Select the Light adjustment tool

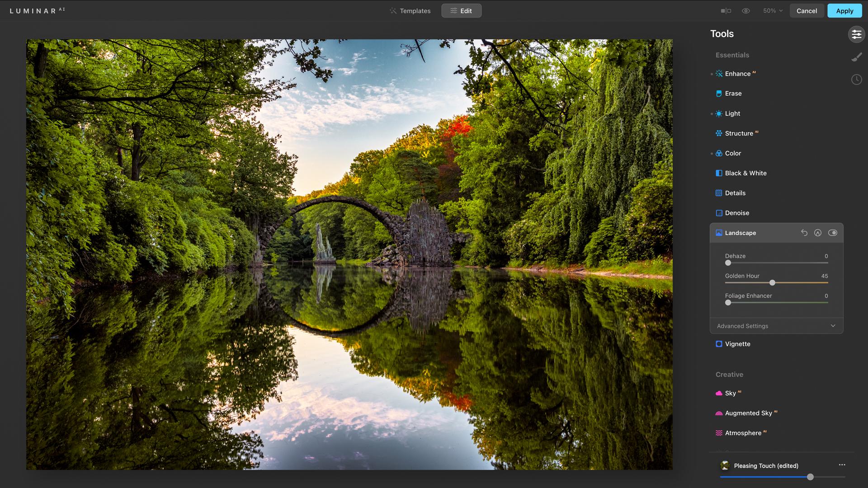[732, 113]
